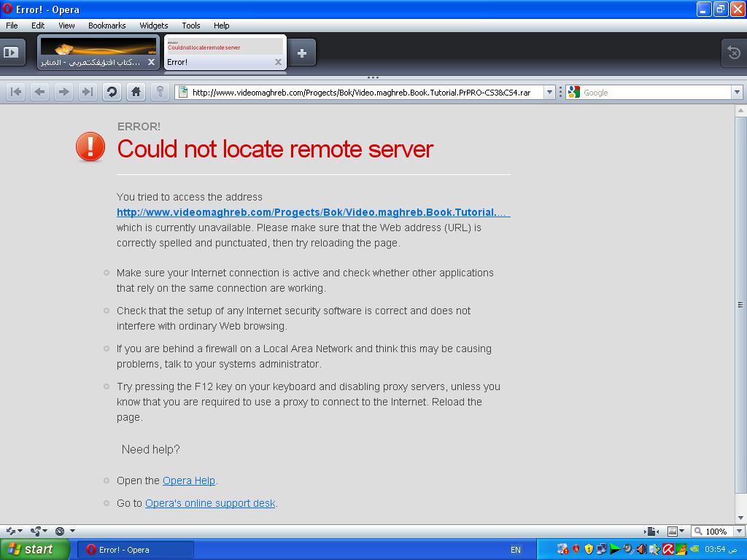Click the Error! - Opera taskbar button

(x=136, y=550)
